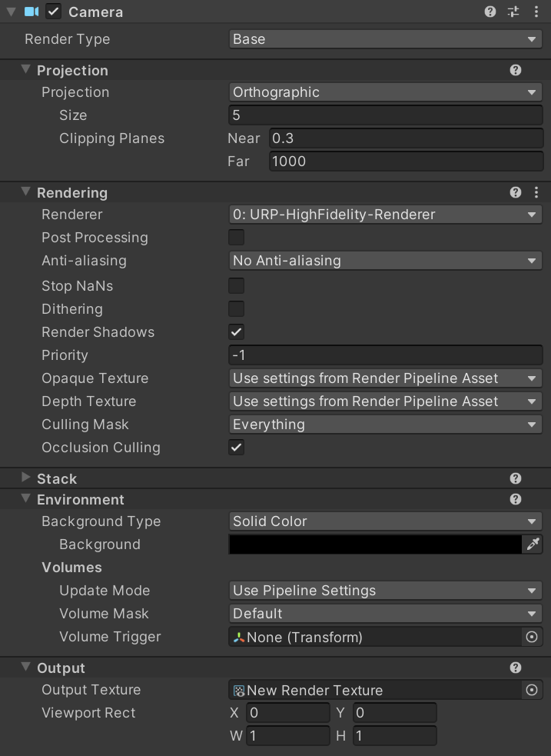551x756 pixels.
Task: Open Volume Trigger object picker
Action: click(531, 637)
